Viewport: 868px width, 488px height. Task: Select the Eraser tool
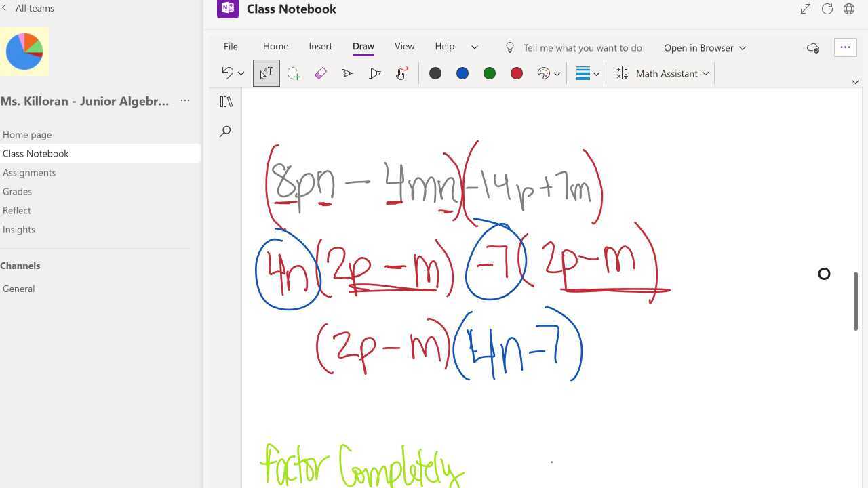click(320, 73)
